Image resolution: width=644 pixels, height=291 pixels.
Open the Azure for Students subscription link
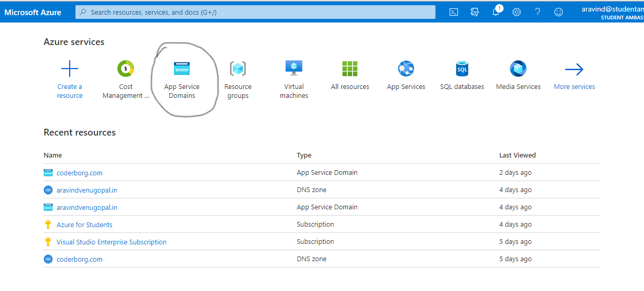click(x=84, y=225)
